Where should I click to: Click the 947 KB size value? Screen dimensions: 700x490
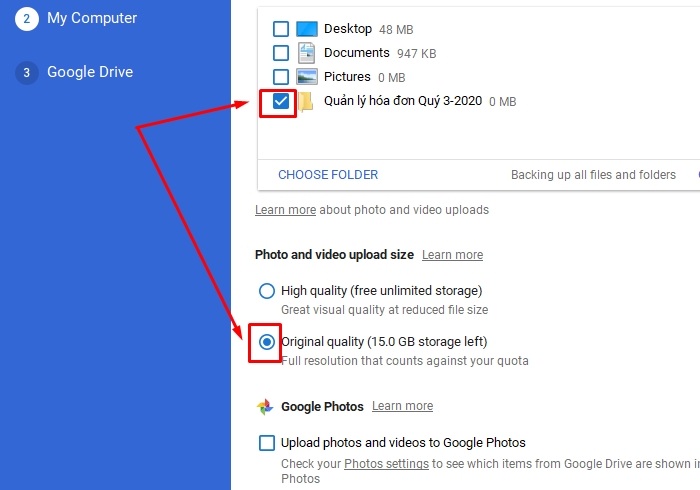(417, 54)
